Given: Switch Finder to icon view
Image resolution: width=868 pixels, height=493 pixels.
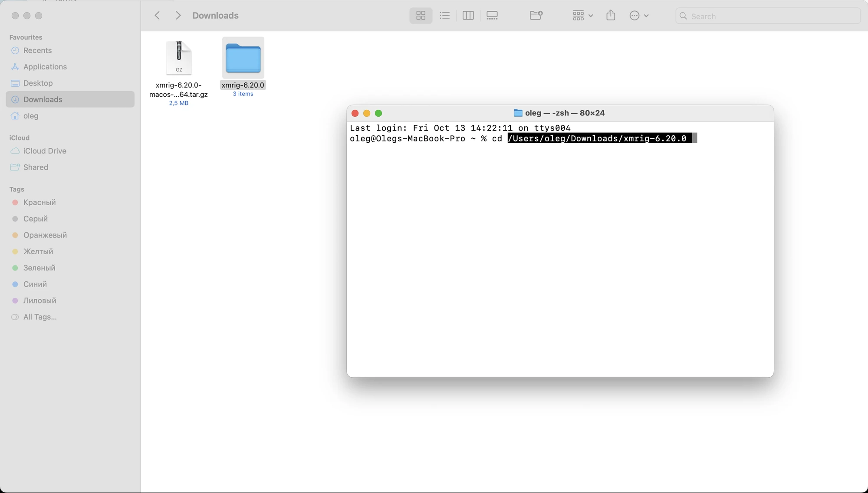Looking at the screenshot, I should coord(421,16).
